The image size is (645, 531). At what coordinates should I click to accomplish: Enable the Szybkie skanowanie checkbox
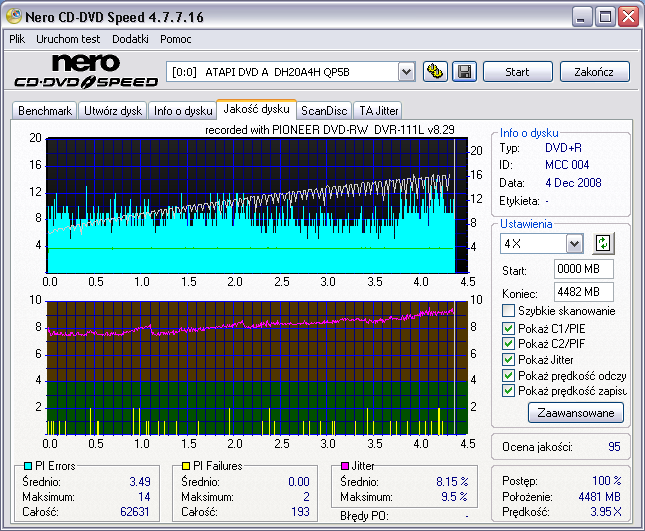tap(508, 311)
